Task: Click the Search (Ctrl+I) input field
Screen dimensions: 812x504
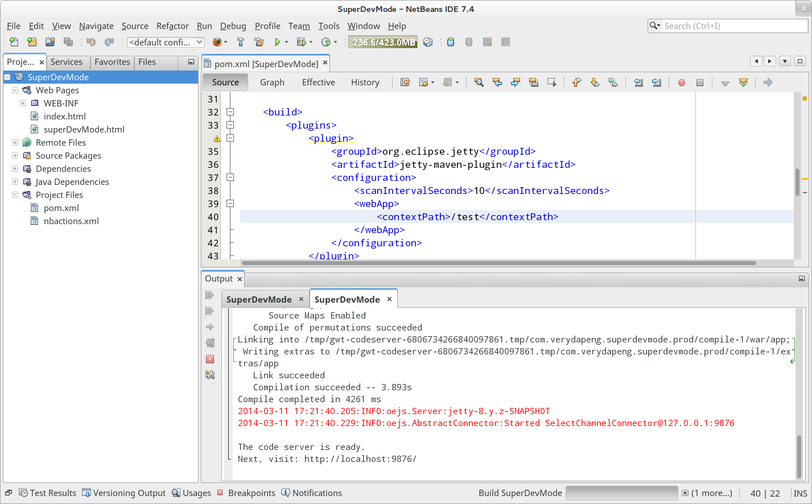Action: [x=735, y=26]
